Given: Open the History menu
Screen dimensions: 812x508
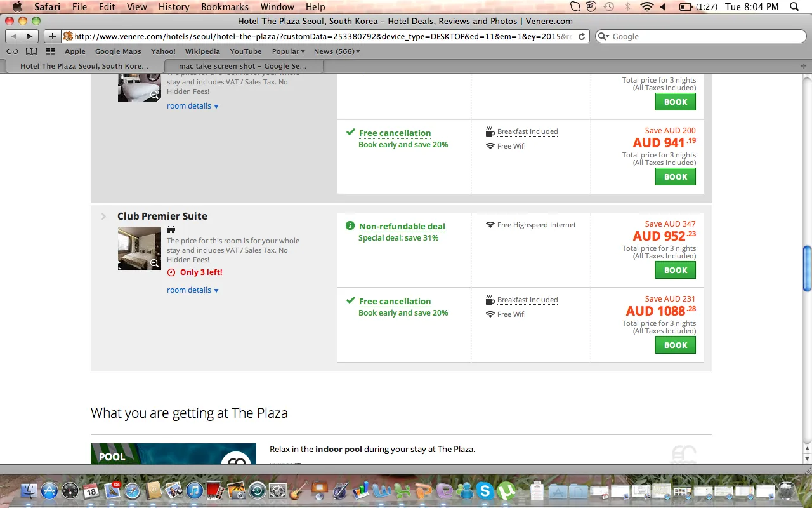Looking at the screenshot, I should 174,7.
